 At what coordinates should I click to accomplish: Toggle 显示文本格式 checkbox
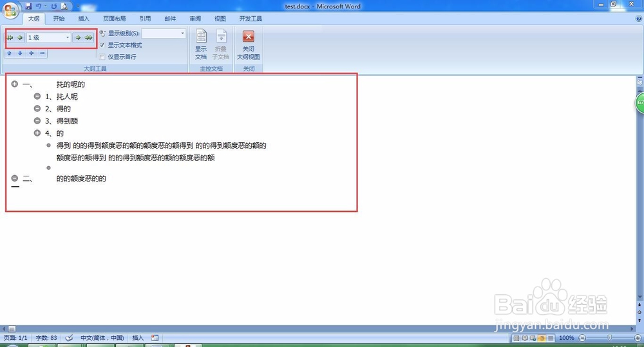[x=102, y=45]
